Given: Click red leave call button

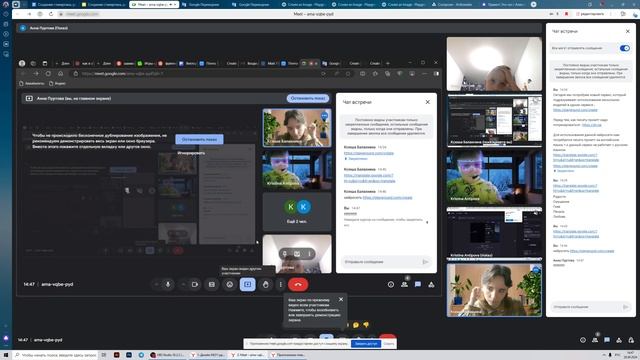Looking at the screenshot, I should tap(298, 284).
